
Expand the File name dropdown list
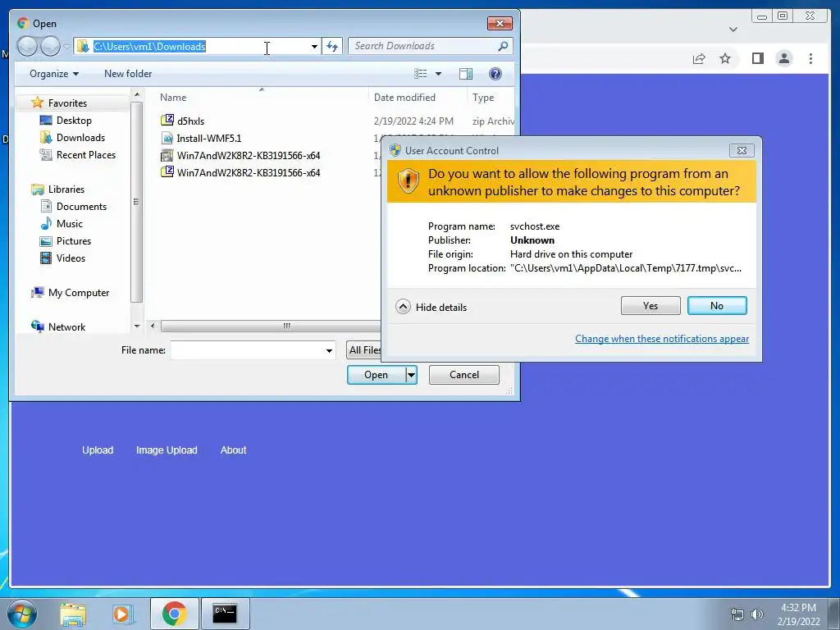click(x=329, y=351)
